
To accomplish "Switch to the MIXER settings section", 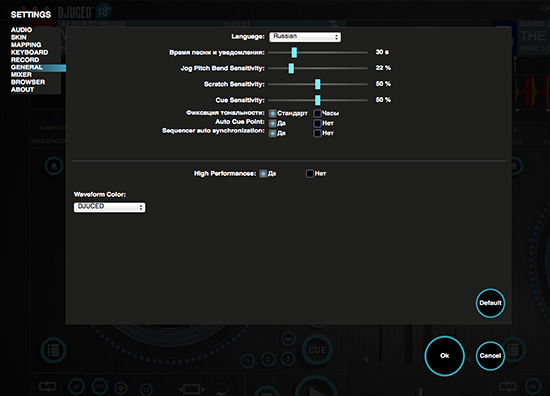I will pos(21,75).
